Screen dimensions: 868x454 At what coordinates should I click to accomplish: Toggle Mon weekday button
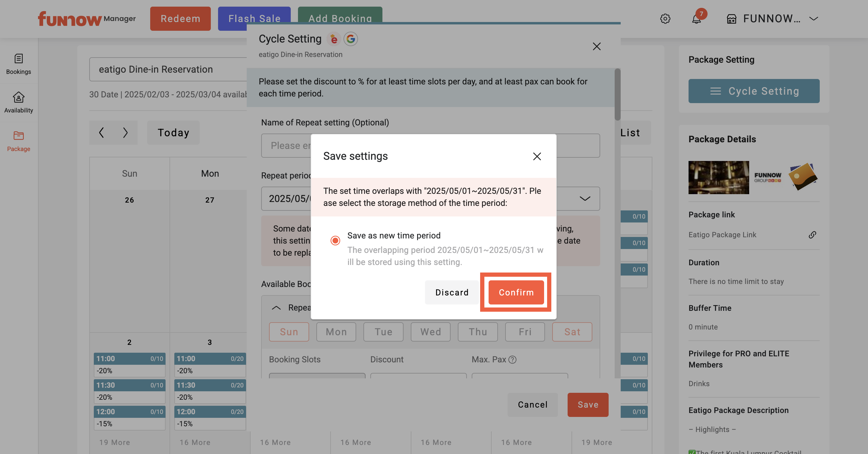coord(336,332)
